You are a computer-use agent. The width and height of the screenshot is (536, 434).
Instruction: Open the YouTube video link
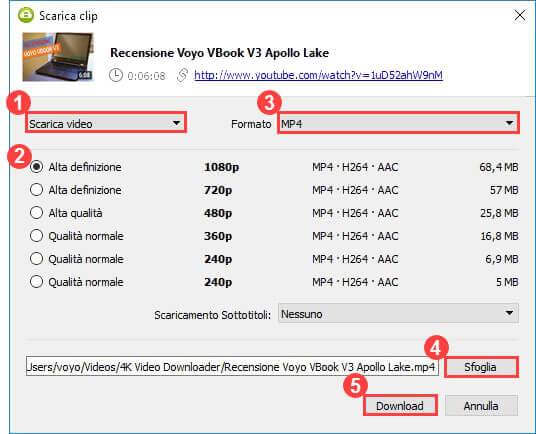pos(318,75)
